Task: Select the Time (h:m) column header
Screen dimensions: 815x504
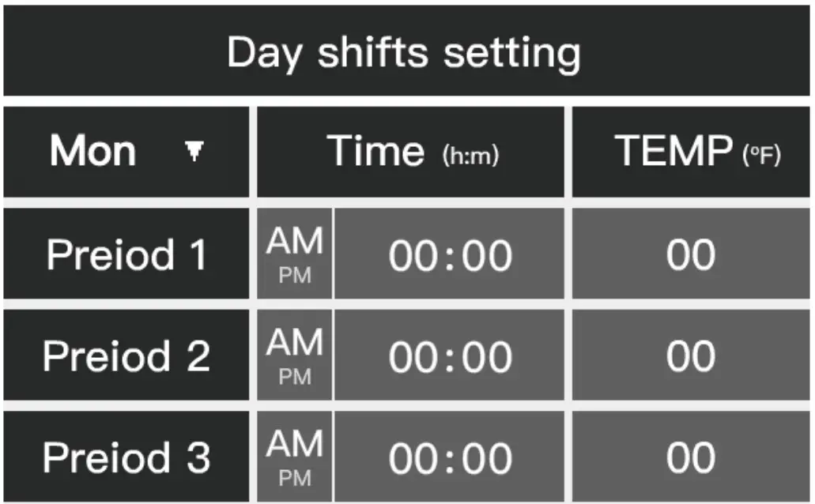Action: point(410,150)
